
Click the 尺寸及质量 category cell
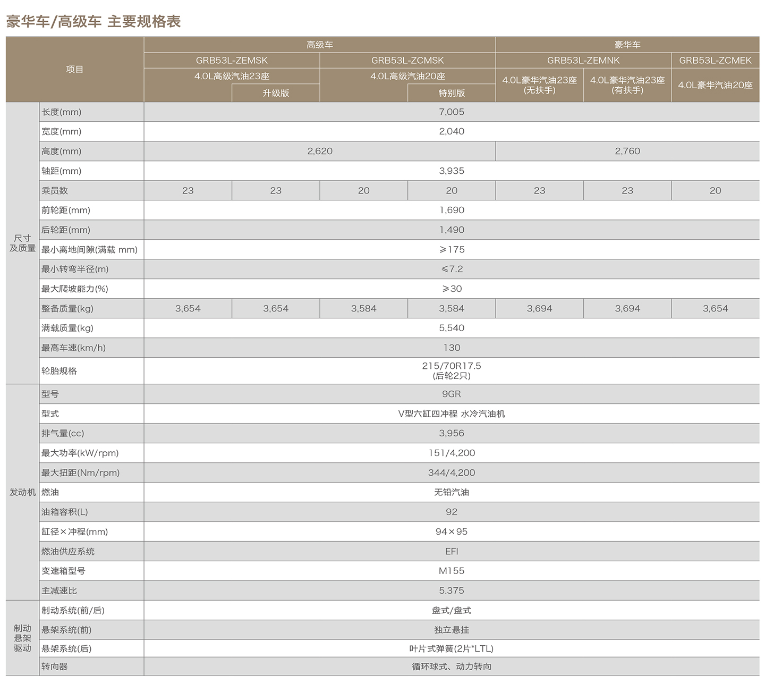(x=22, y=243)
